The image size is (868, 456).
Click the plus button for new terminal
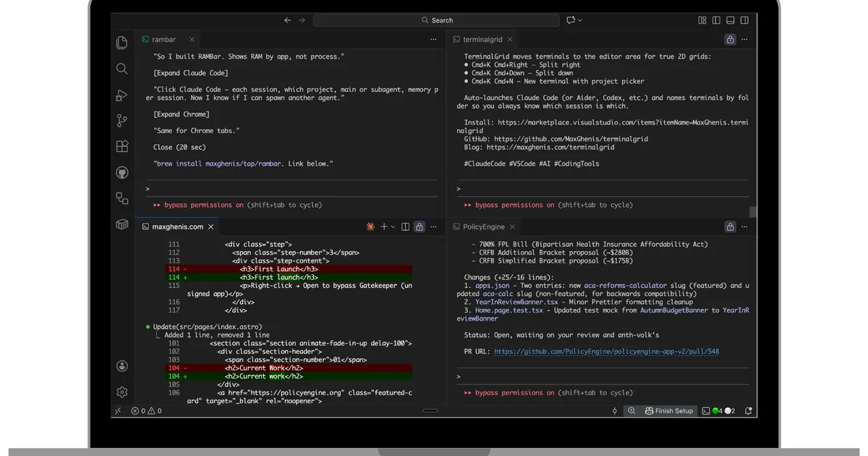click(x=385, y=227)
